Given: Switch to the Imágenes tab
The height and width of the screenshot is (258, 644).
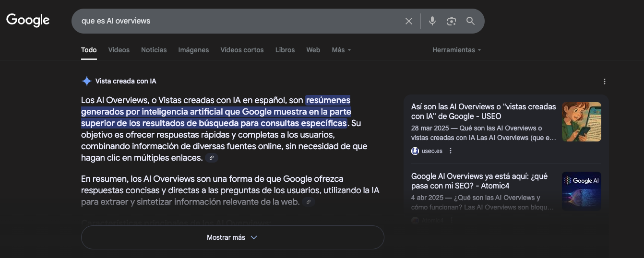Looking at the screenshot, I should click(x=193, y=50).
